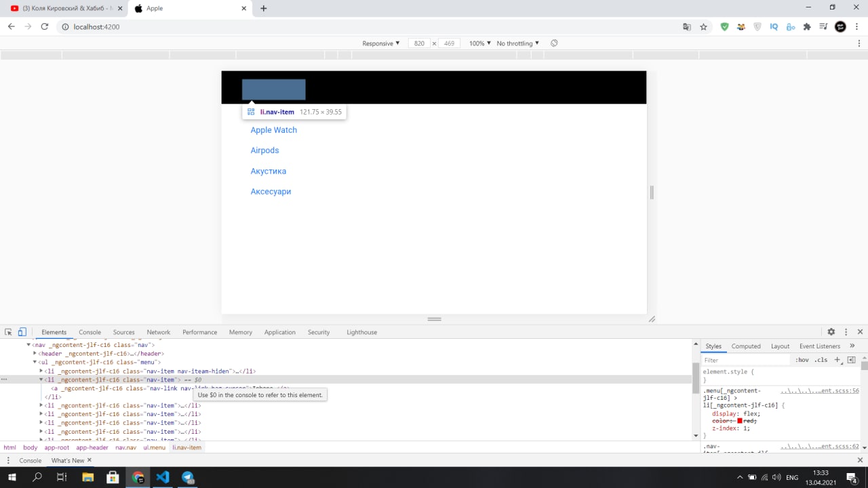Image resolution: width=868 pixels, height=488 pixels.
Task: Toggle .cls element classes panel
Action: 821,360
